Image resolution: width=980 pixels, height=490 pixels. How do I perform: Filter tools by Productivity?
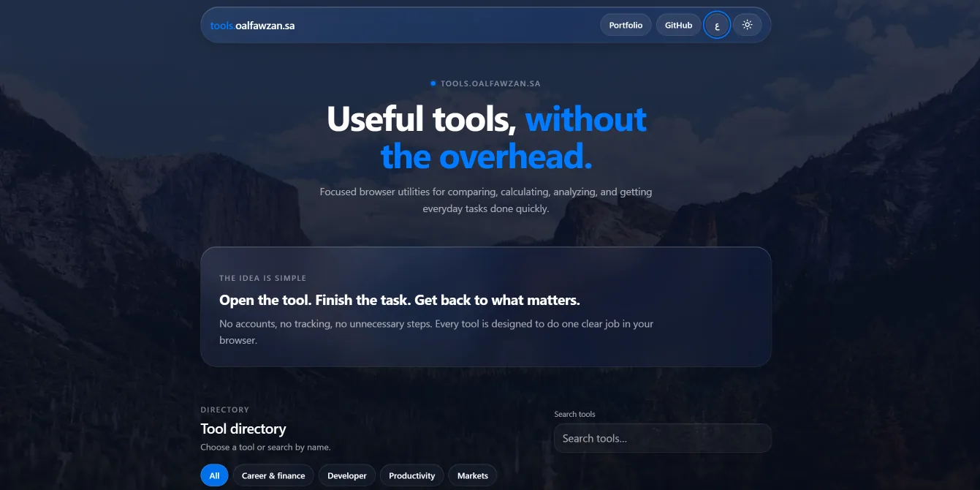point(411,475)
